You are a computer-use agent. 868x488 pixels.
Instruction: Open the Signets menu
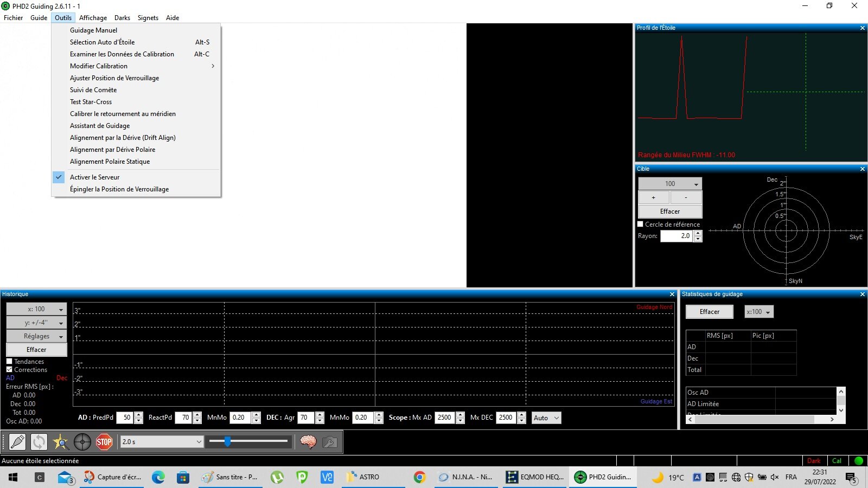click(148, 18)
